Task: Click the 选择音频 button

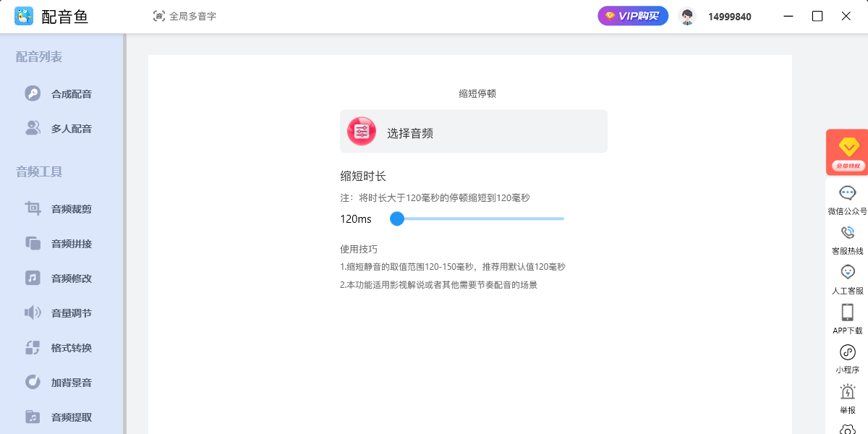Action: point(474,131)
